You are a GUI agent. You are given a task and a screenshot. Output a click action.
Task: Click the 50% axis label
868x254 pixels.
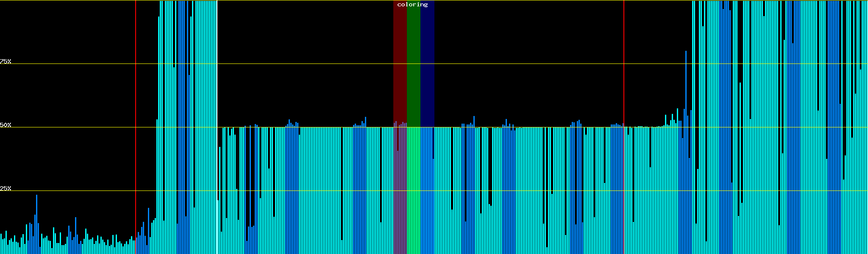click(x=6, y=125)
